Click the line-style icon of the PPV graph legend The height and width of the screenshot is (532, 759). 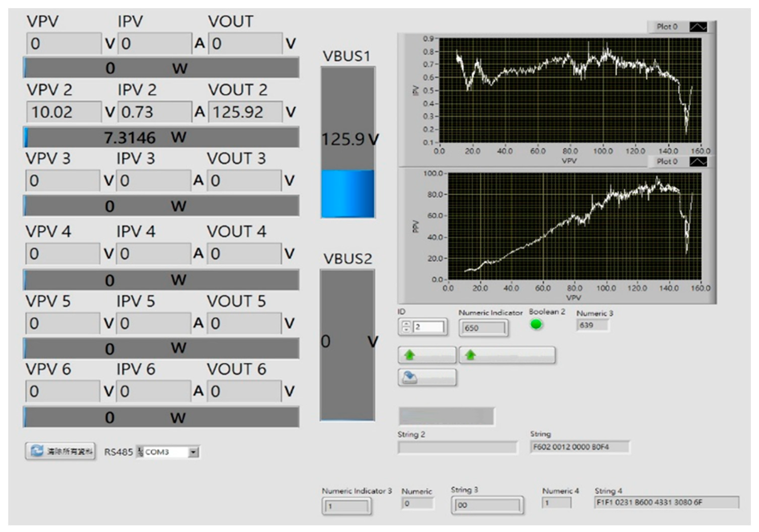[698, 162]
